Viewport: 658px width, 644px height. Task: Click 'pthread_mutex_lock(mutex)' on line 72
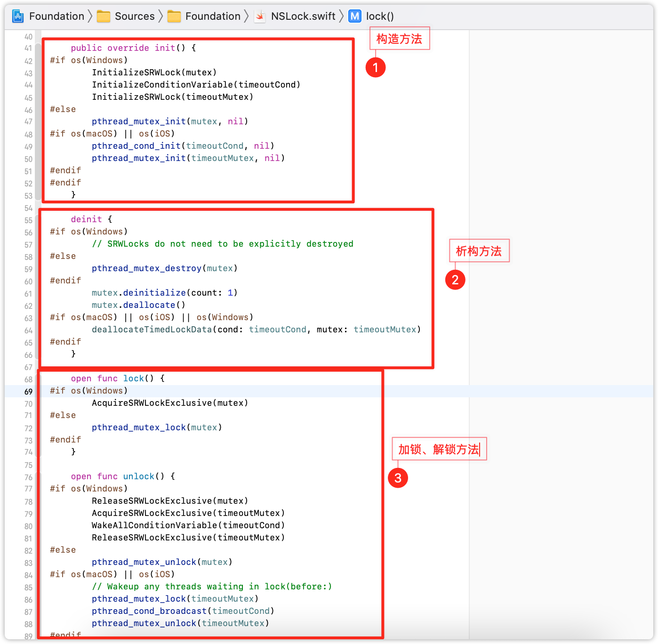pyautogui.click(x=157, y=427)
